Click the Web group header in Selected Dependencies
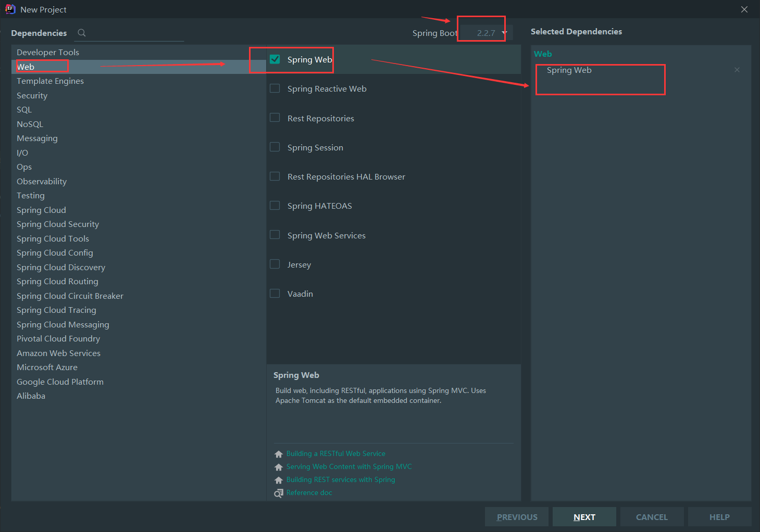 [543, 54]
